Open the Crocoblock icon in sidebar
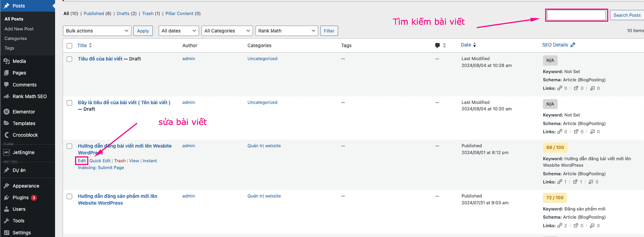 [x=6, y=135]
